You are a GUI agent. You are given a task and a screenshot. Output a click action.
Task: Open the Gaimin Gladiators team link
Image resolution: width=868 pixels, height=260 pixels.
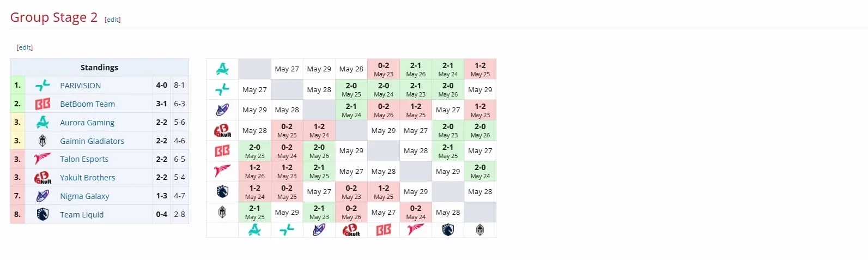point(92,141)
